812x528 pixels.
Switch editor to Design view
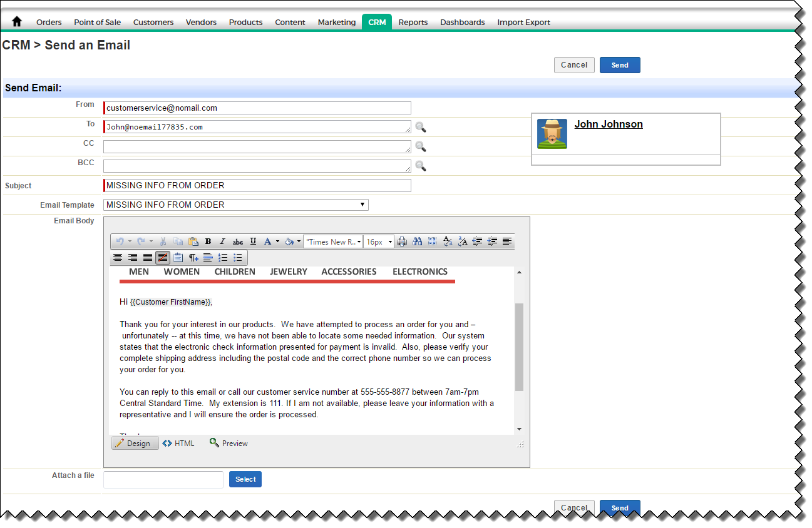click(135, 443)
